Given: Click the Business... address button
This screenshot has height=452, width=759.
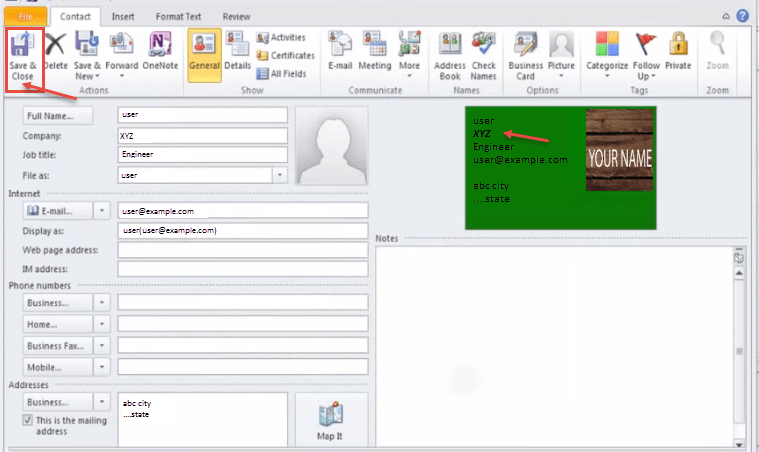Looking at the screenshot, I should click(58, 402).
